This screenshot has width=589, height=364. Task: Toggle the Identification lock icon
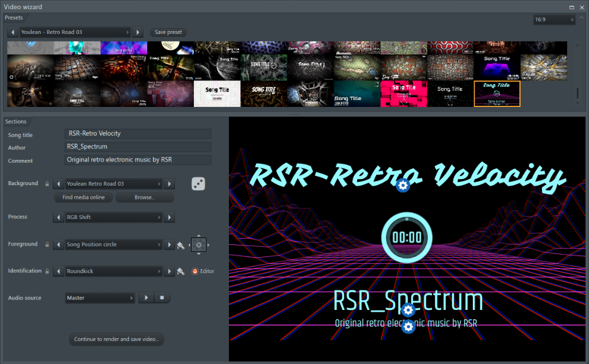point(47,271)
